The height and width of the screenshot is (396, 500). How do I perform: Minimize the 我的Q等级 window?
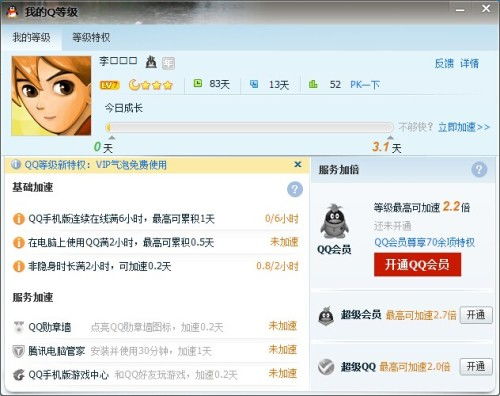pos(460,10)
